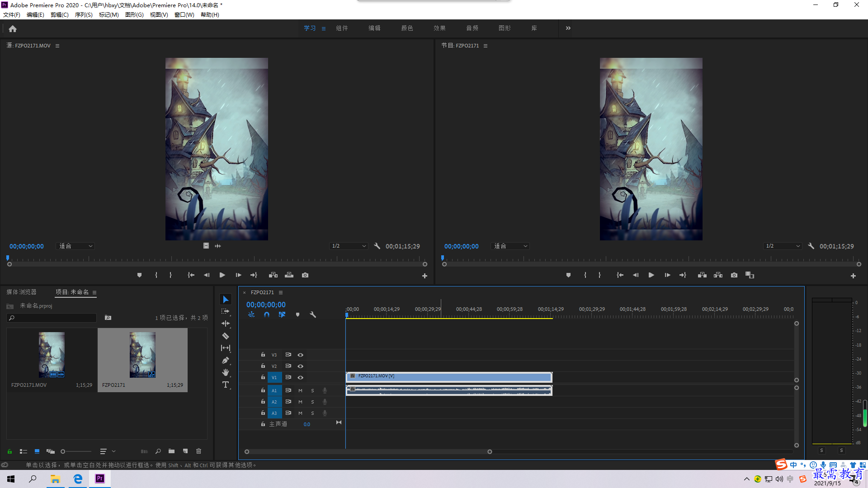Switch to 效果 workspace tab

440,28
